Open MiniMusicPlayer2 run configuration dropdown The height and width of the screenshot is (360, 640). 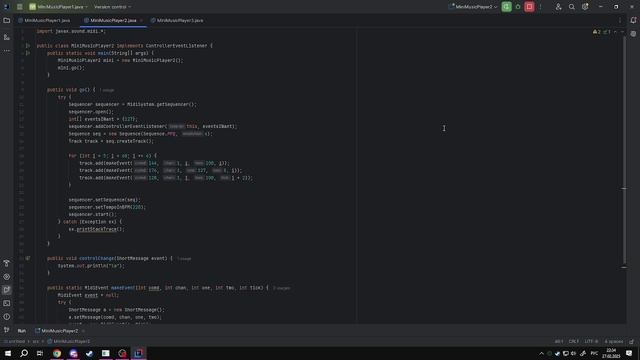(x=473, y=7)
